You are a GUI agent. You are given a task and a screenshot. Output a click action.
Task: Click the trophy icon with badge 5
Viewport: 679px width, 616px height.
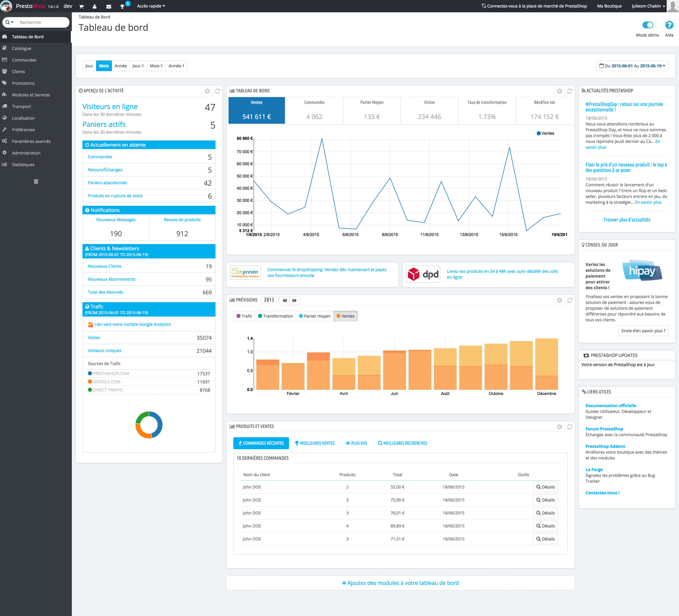(123, 6)
